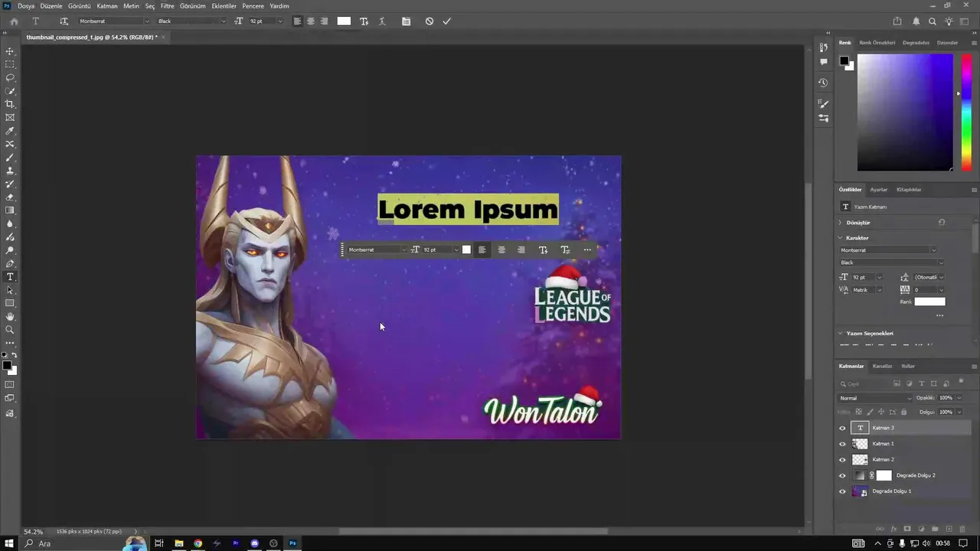Collapse the Karakter section
The height and width of the screenshot is (551, 980).
point(840,238)
